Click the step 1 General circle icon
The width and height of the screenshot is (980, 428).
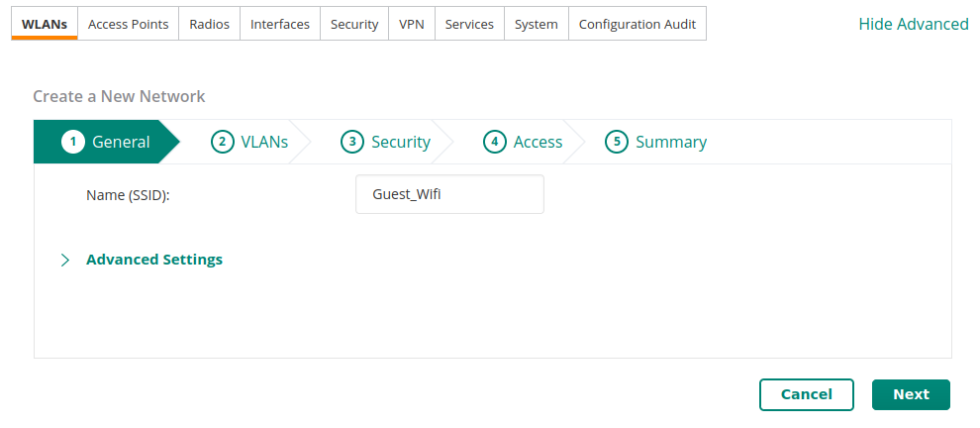click(x=72, y=142)
